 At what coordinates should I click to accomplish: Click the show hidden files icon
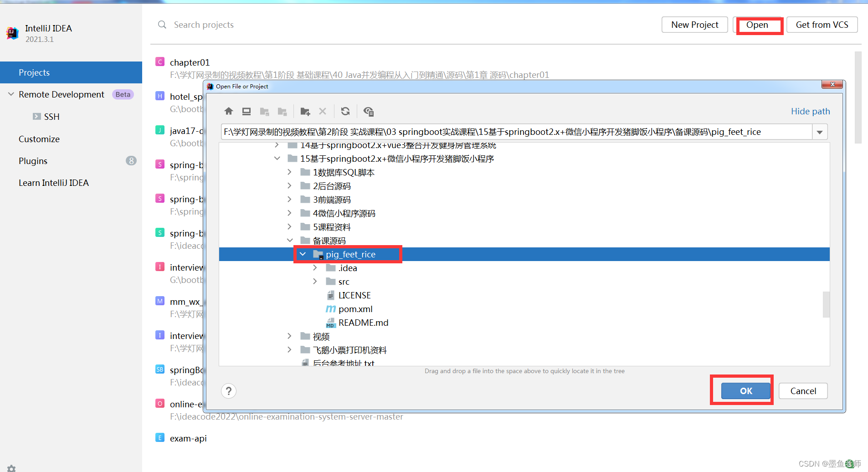[369, 111]
